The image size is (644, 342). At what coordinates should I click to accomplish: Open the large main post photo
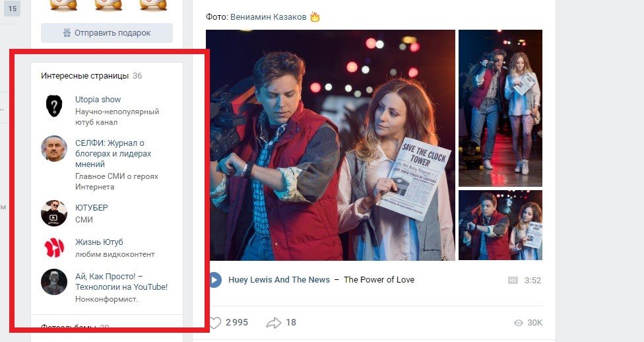click(x=331, y=145)
